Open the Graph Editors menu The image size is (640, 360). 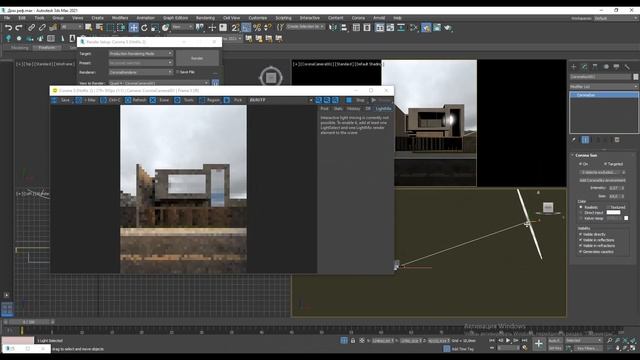click(175, 18)
